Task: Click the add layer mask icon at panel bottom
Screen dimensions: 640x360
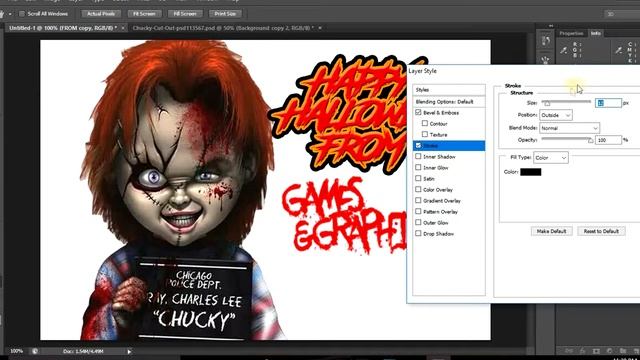Action: click(596, 351)
